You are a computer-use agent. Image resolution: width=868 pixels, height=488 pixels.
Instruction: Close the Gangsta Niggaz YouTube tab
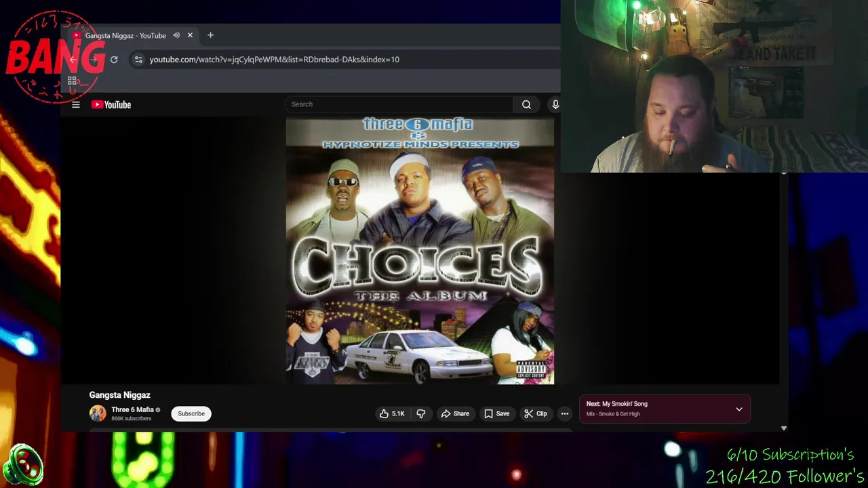[x=190, y=35]
